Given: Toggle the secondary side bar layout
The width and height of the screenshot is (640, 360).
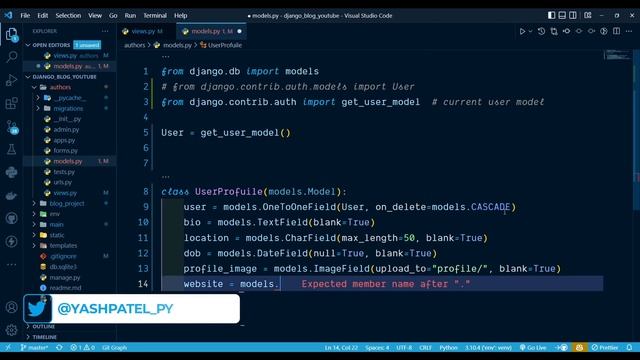Looking at the screenshot, I should pyautogui.click(x=573, y=16).
